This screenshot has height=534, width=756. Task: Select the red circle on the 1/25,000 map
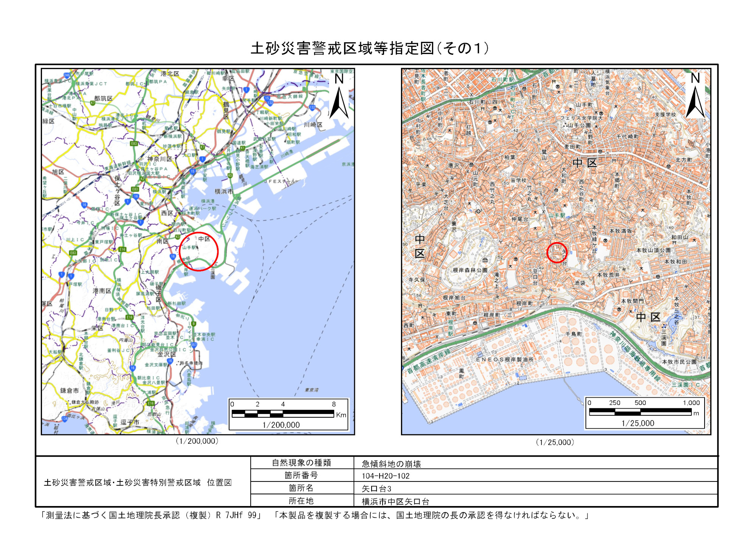click(557, 253)
